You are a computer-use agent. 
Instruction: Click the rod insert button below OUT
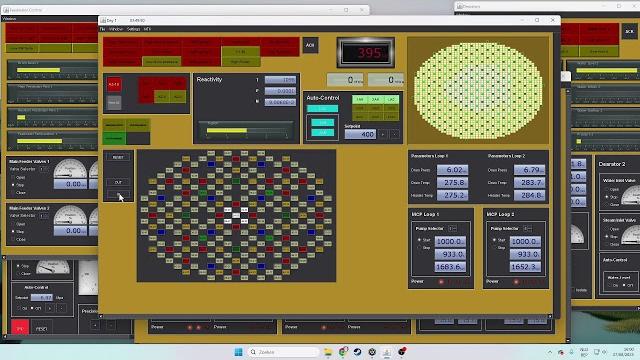coord(118,195)
